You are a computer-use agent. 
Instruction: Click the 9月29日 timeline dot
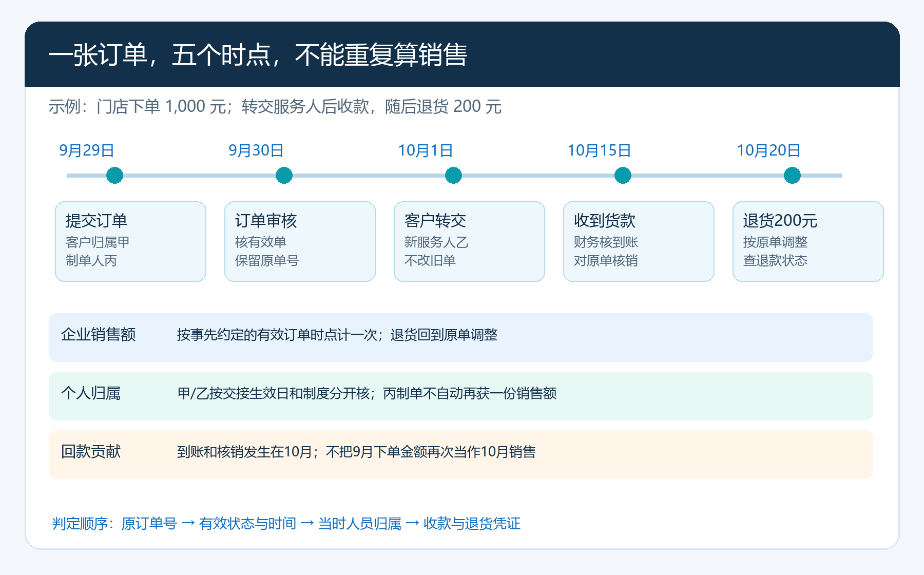[114, 175]
